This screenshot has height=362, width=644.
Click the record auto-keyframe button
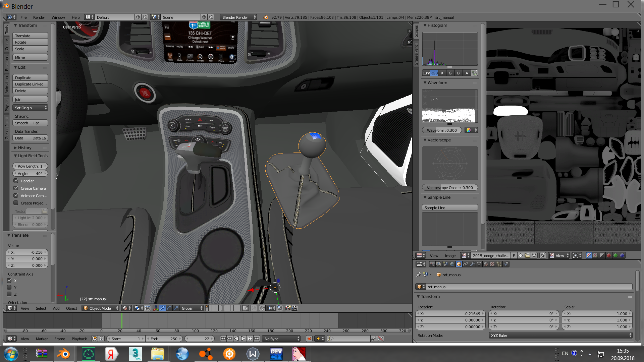pos(309,339)
